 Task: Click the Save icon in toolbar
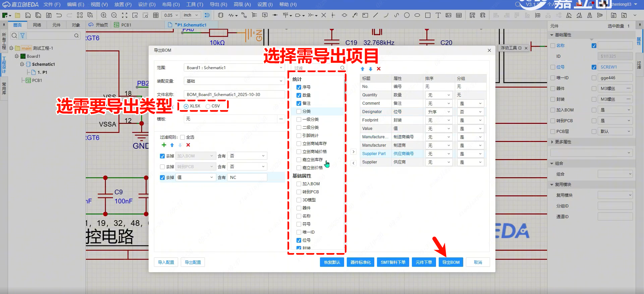tap(28, 15)
